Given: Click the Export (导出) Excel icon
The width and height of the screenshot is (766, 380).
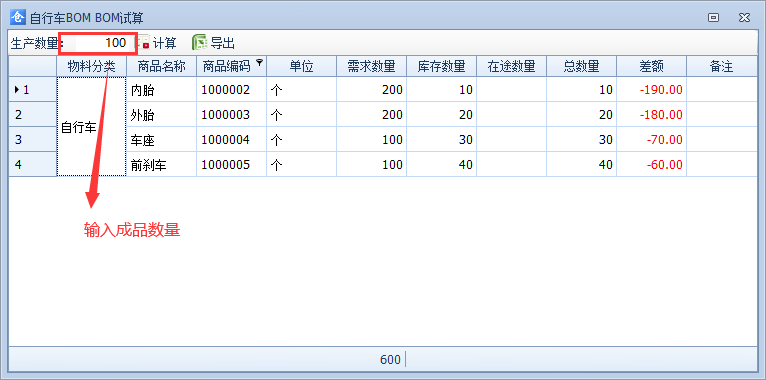Looking at the screenshot, I should tap(199, 43).
